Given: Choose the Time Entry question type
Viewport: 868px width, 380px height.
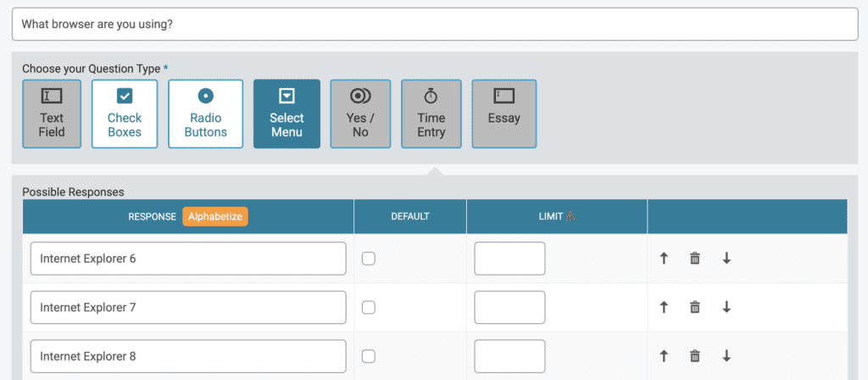Looking at the screenshot, I should (431, 115).
